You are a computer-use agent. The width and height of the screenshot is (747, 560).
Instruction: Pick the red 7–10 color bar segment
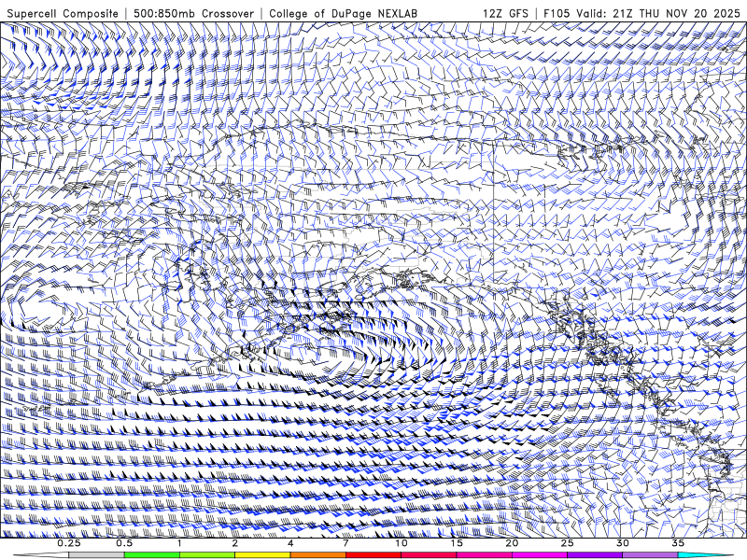point(373,555)
